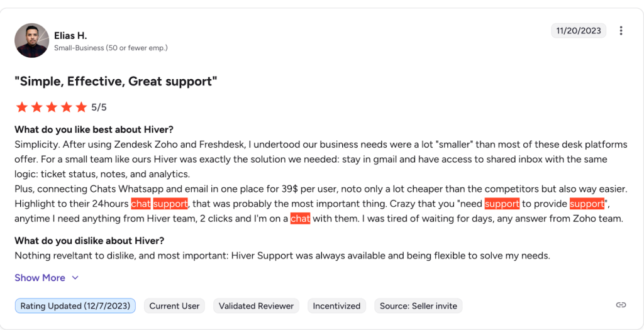Click Elias H. profile avatar
Viewport: 644px width, 330px height.
[31, 41]
